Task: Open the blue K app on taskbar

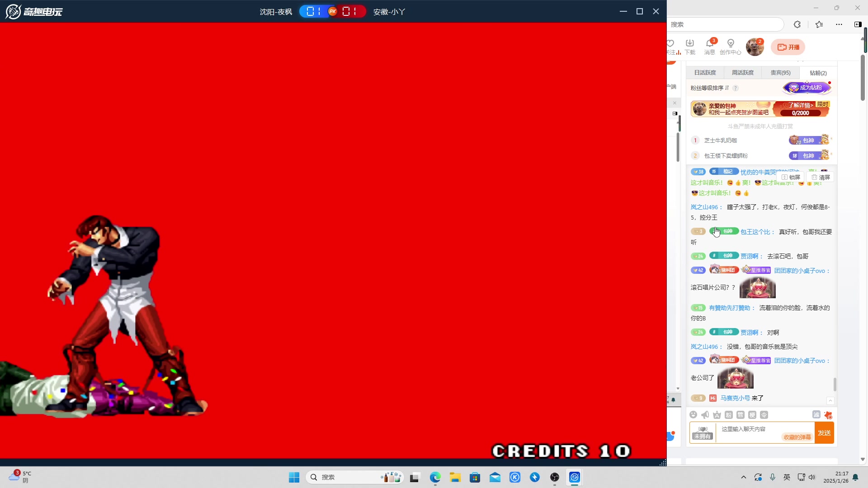Action: 515,477
